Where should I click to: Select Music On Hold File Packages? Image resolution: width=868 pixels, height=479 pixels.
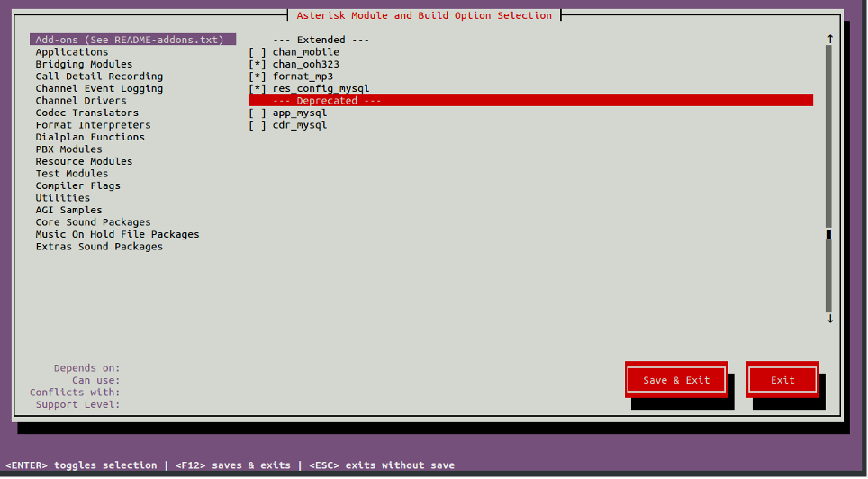pos(117,234)
